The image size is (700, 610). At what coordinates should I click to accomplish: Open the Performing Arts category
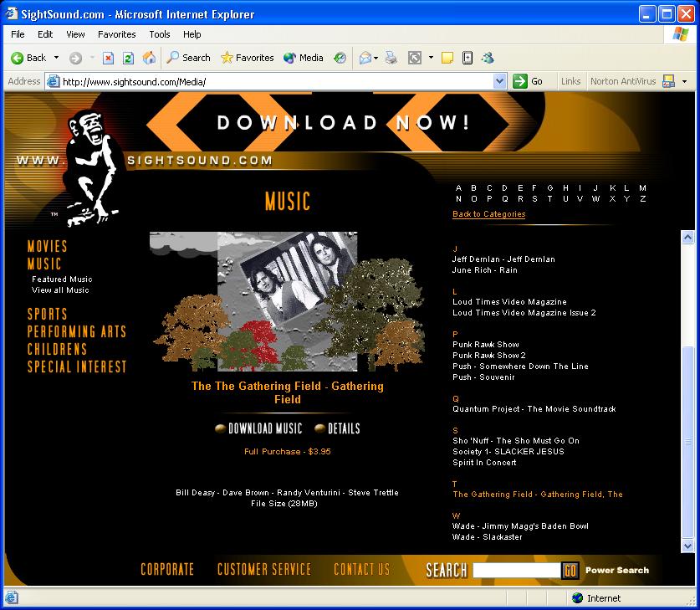pos(77,331)
